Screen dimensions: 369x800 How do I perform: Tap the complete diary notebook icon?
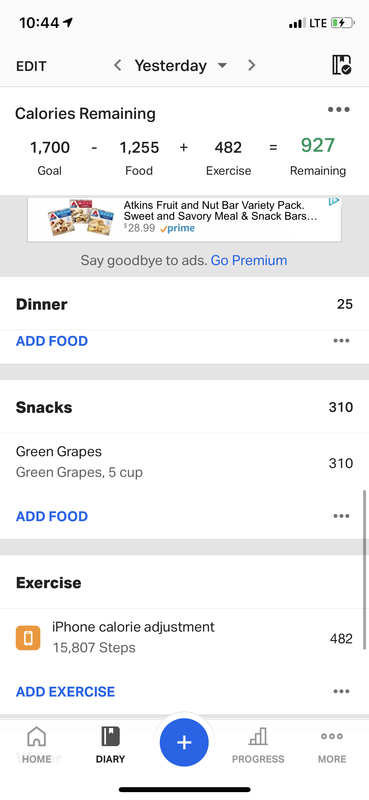tap(341, 65)
